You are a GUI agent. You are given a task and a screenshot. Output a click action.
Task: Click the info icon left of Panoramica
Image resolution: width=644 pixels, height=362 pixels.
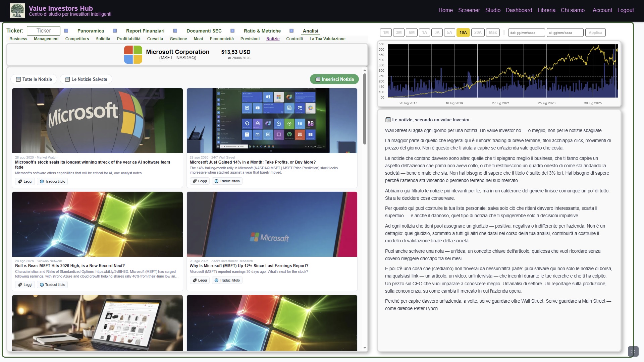pos(66,31)
